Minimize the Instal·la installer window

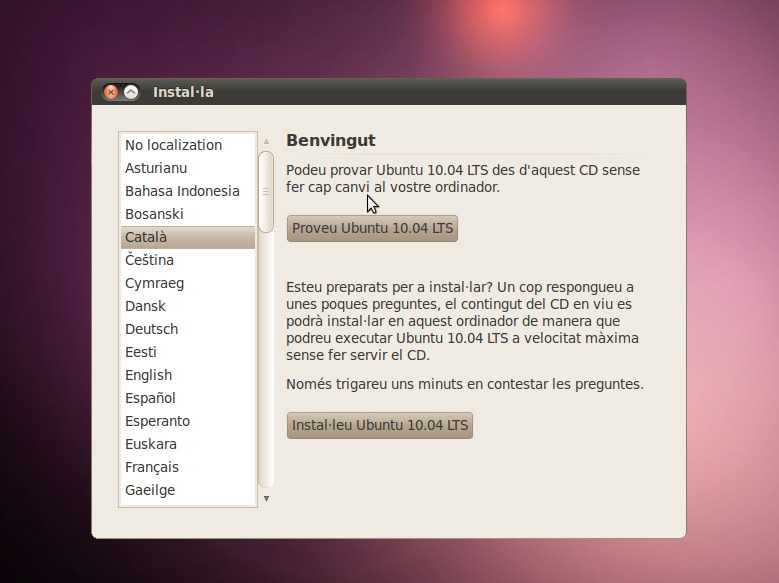131,92
